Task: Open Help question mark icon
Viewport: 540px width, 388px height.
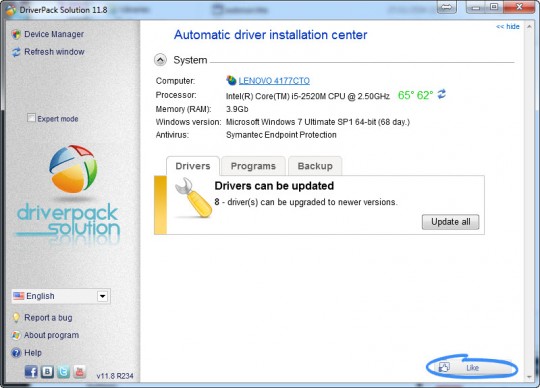Action: 16,353
